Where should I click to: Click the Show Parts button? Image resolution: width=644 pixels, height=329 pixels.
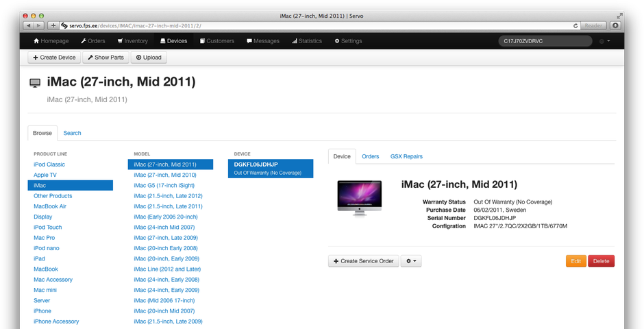click(x=106, y=58)
